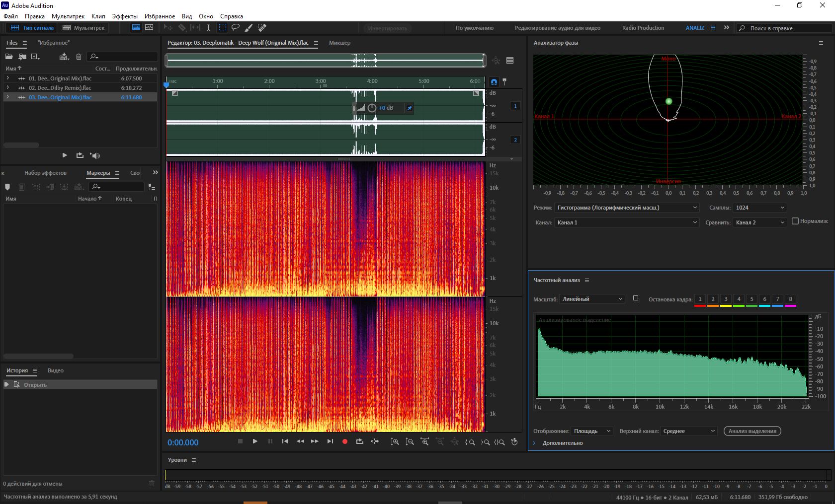Click frame hold button 1 with red swatch
Viewport: 835px width, 504px height.
click(700, 299)
